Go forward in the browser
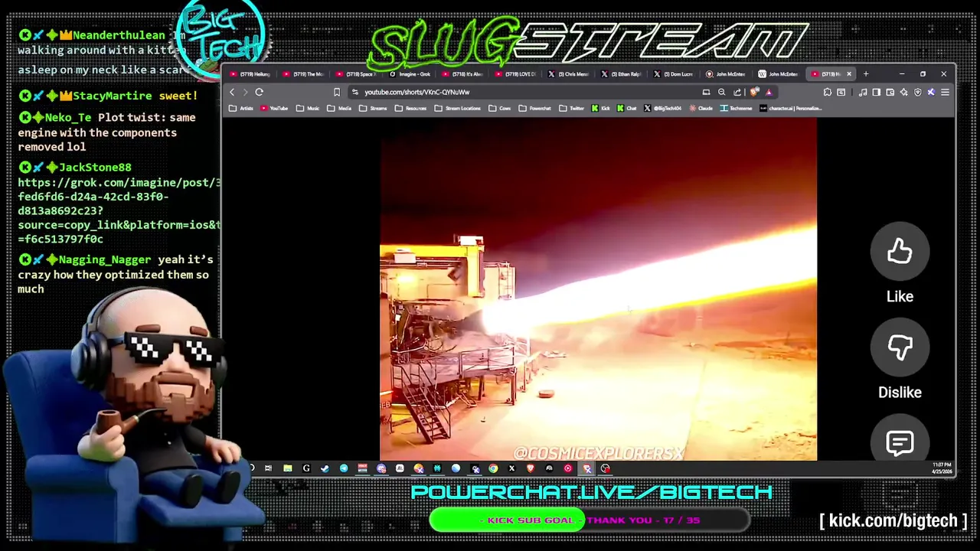This screenshot has height=551, width=980. [x=245, y=92]
